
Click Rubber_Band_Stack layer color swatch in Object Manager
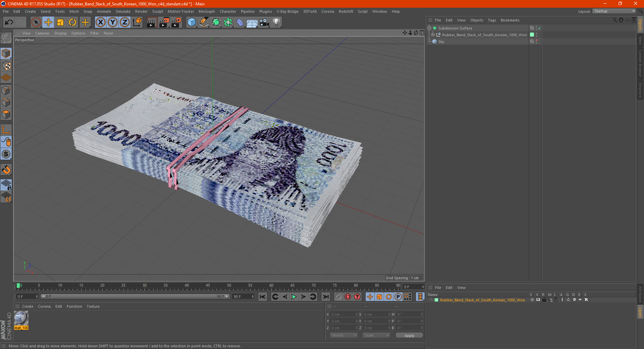coord(532,35)
